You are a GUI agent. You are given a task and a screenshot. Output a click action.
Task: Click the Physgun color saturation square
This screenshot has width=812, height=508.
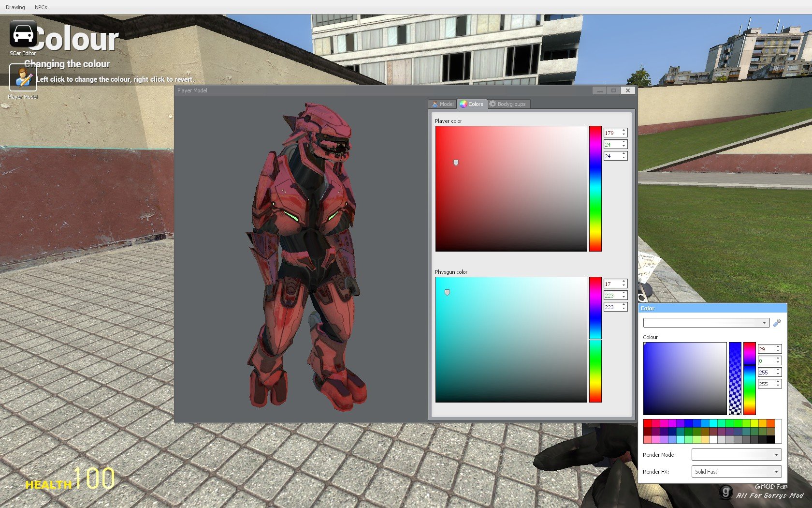(511, 340)
